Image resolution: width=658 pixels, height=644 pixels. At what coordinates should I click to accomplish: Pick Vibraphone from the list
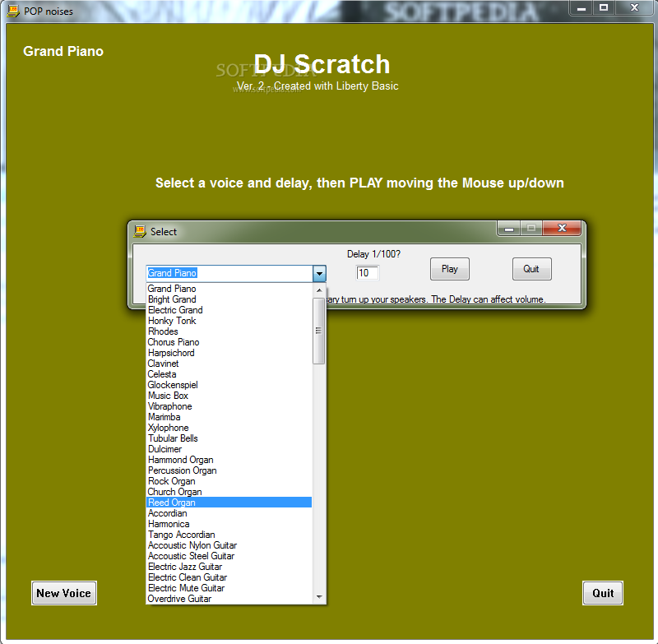[x=229, y=406]
